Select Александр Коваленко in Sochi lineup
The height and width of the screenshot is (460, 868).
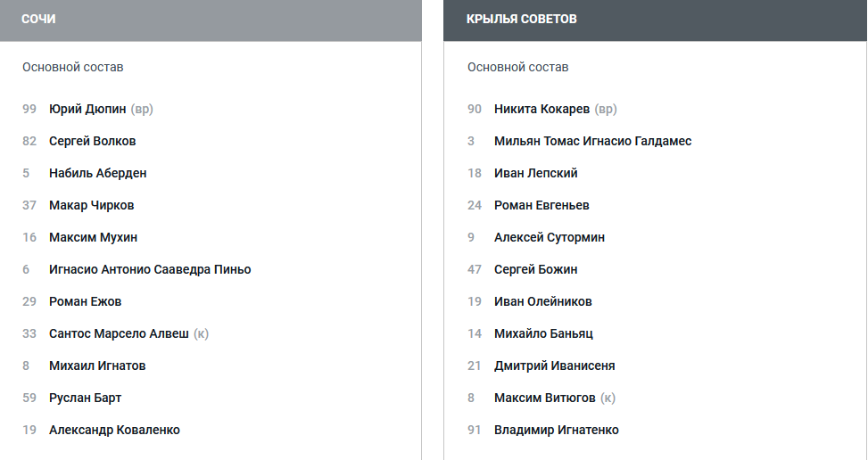114,430
